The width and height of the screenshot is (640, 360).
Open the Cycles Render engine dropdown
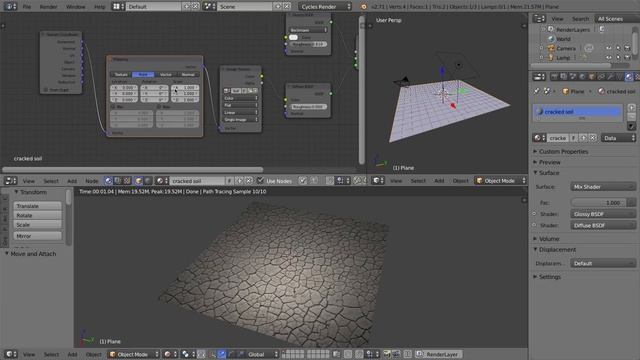pos(325,7)
